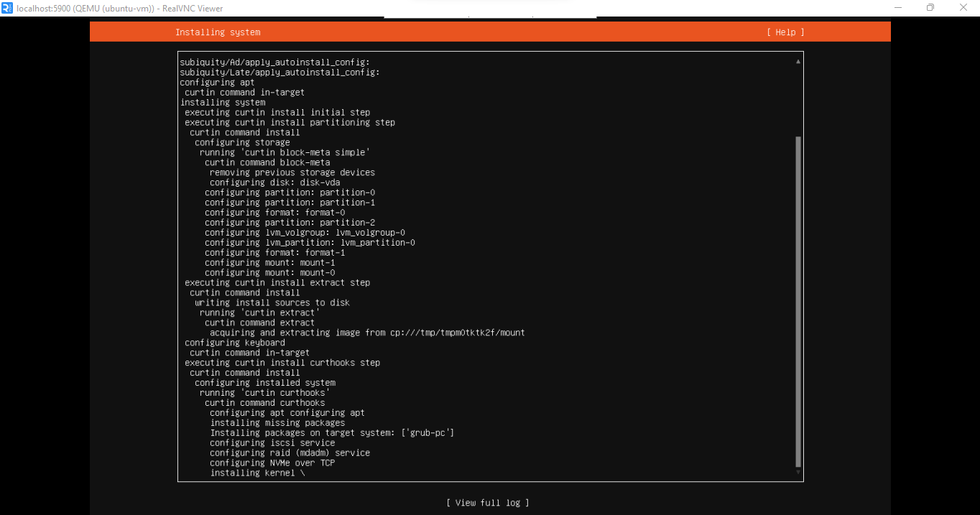Click 'configuring partition: partition-2' line
This screenshot has width=980, height=515.
(290, 223)
